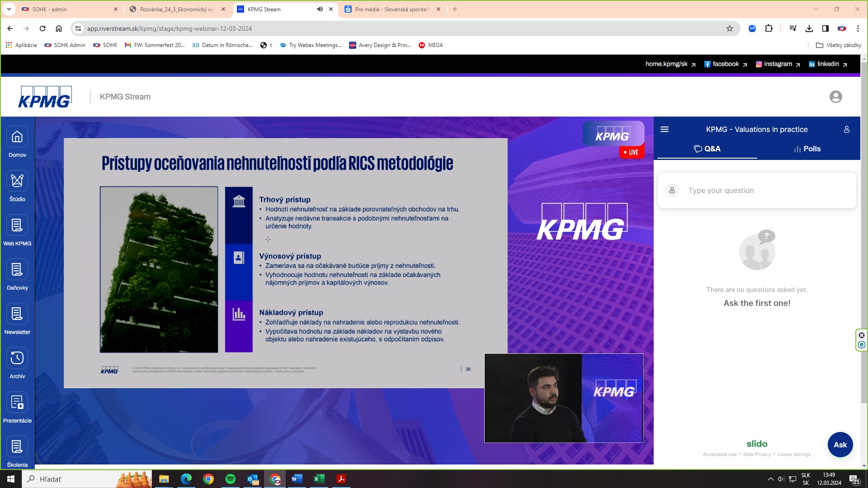The image size is (868, 488).
Task: Open the Chrome three-dot menu
Action: [858, 28]
